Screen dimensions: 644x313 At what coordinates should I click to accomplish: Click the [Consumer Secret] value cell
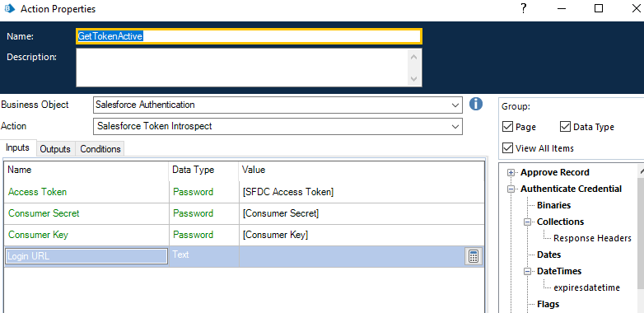pyautogui.click(x=362, y=213)
